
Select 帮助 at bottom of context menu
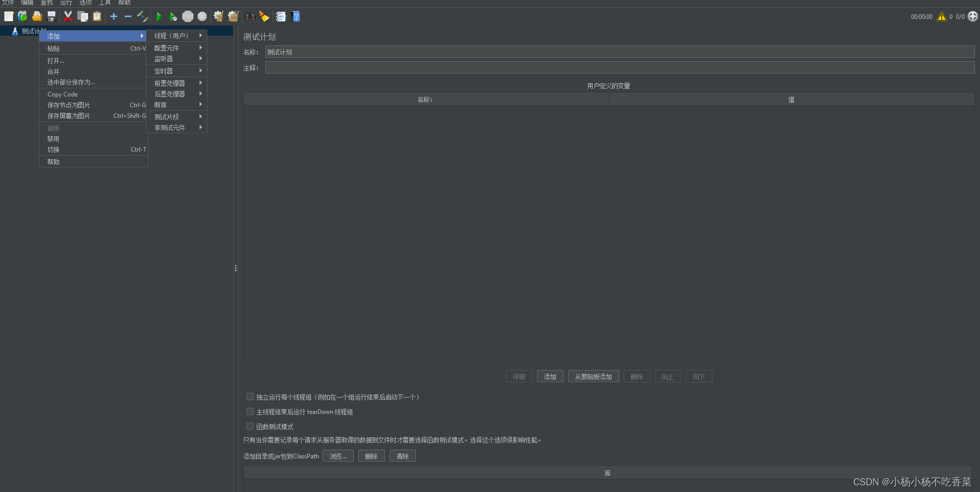tap(93, 162)
